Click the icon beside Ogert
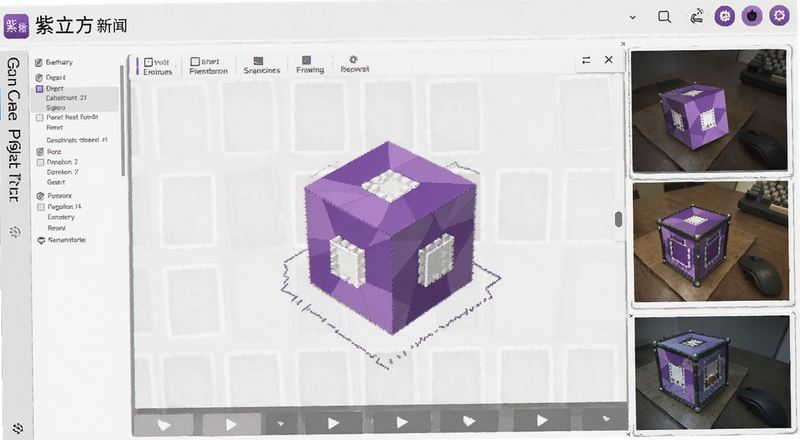Screen dimensions: 800x440 39,78
